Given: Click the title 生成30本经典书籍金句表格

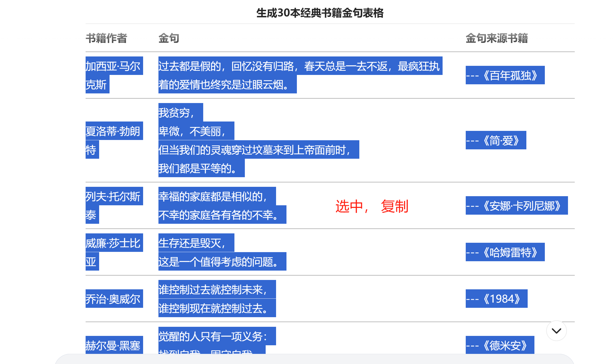Looking at the screenshot, I should tap(320, 13).
